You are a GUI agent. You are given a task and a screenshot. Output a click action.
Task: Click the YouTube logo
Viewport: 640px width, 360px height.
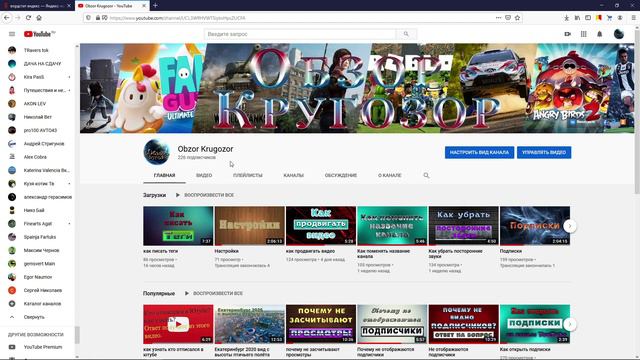tap(39, 34)
